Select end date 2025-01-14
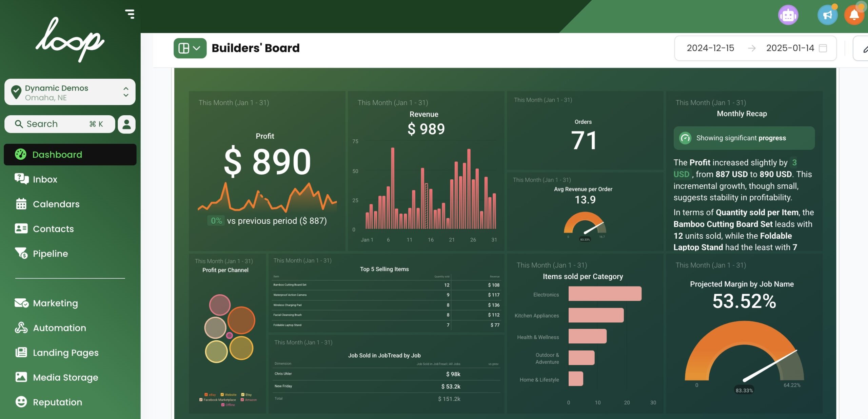Image resolution: width=868 pixels, height=419 pixels. [790, 48]
